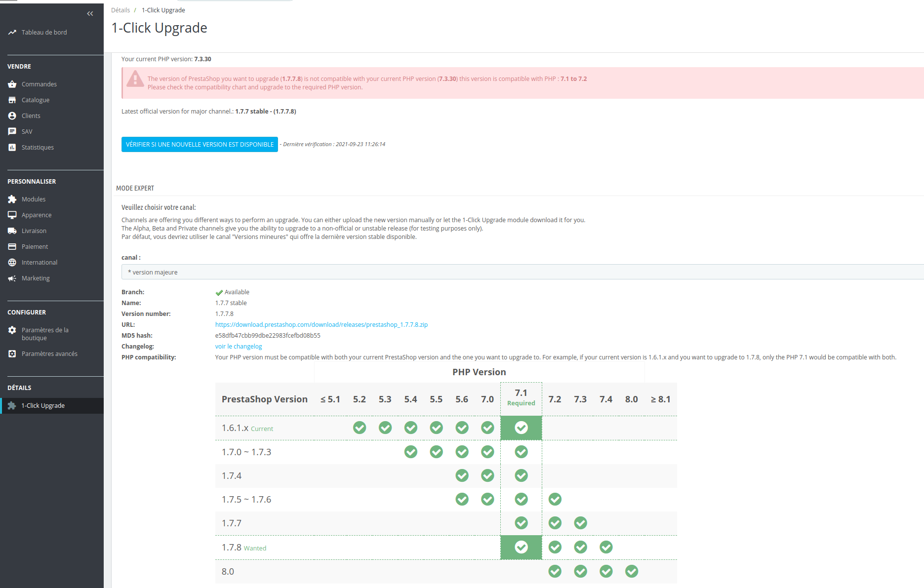Click the red warning triangle icon
Viewport: 924px width, 588px height.
[135, 79]
